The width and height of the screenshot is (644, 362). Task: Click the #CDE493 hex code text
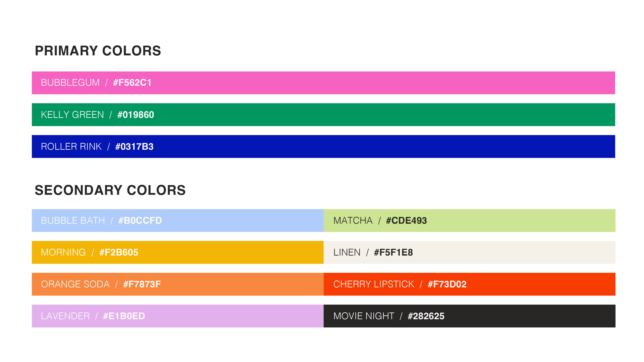pyautogui.click(x=406, y=220)
